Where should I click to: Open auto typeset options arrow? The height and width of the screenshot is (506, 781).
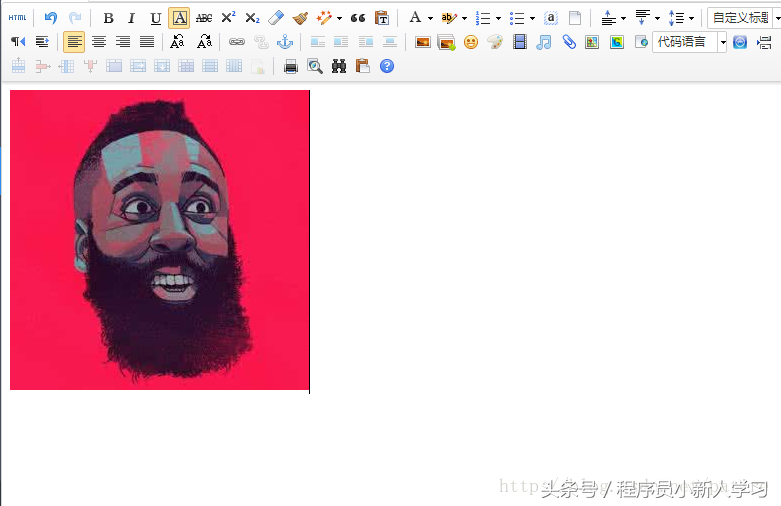[339, 18]
